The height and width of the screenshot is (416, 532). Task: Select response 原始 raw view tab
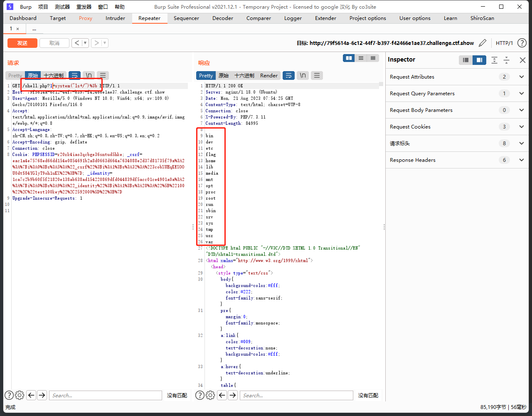(224, 75)
